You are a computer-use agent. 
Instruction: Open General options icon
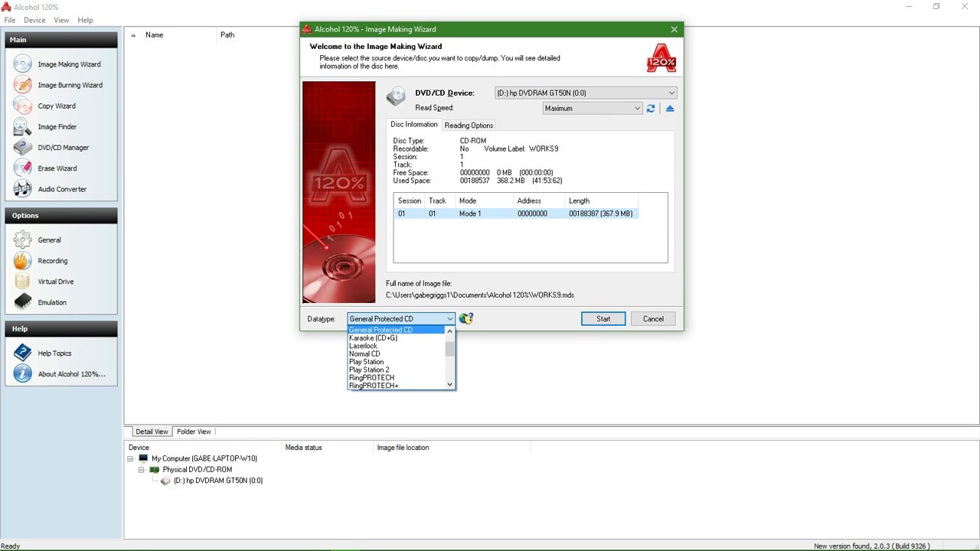(23, 240)
